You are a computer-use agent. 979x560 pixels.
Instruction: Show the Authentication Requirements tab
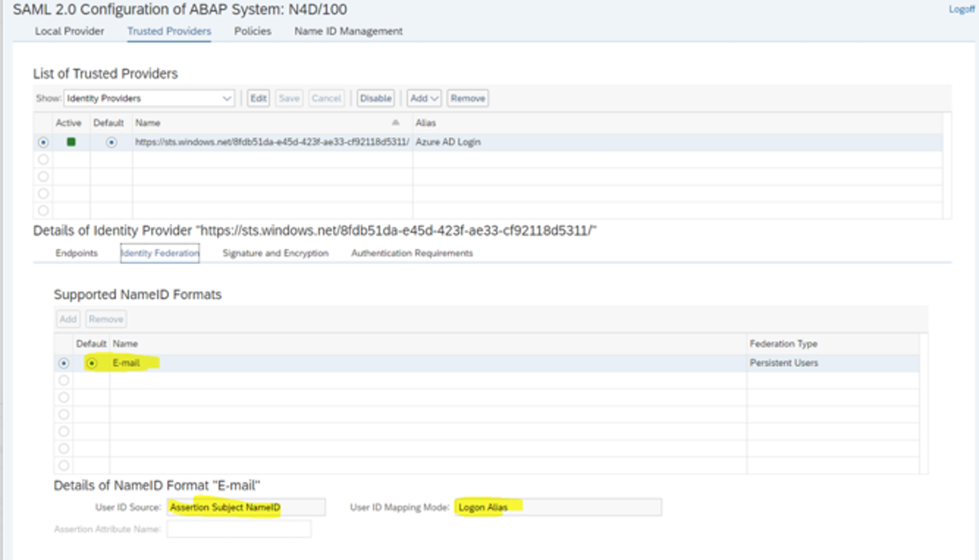point(411,254)
